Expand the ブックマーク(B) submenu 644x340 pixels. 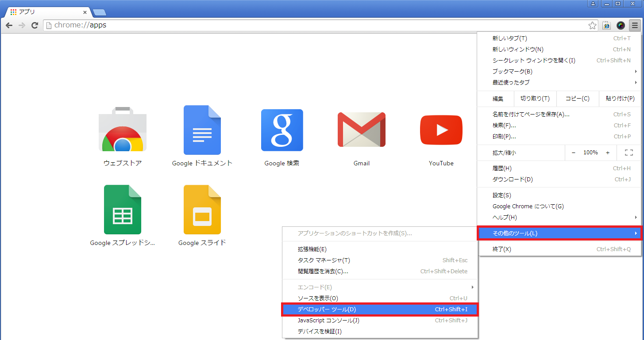point(559,72)
